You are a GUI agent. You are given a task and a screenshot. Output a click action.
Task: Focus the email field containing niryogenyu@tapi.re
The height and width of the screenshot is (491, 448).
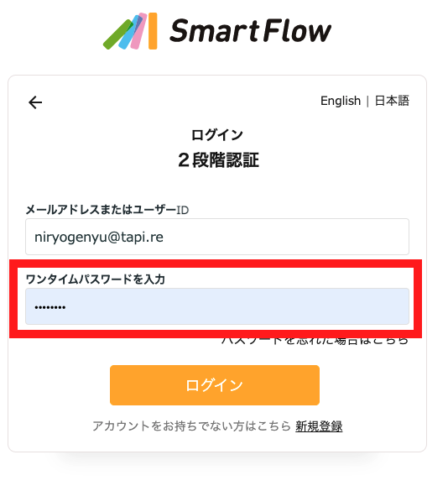[217, 237]
